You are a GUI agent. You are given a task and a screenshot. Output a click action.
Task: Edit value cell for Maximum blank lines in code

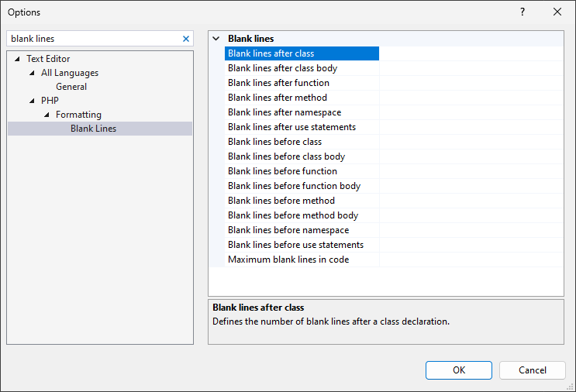pos(471,259)
